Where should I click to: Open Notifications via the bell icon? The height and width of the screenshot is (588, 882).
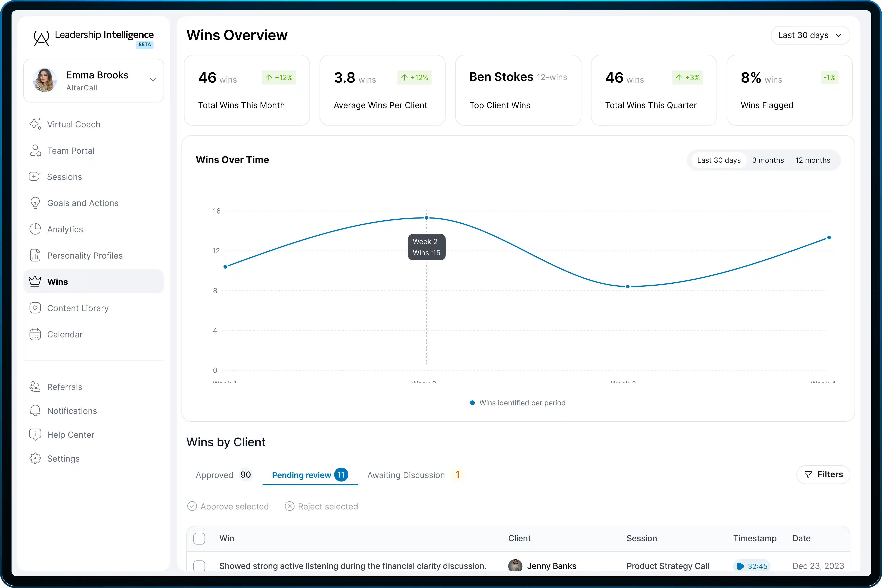click(35, 411)
